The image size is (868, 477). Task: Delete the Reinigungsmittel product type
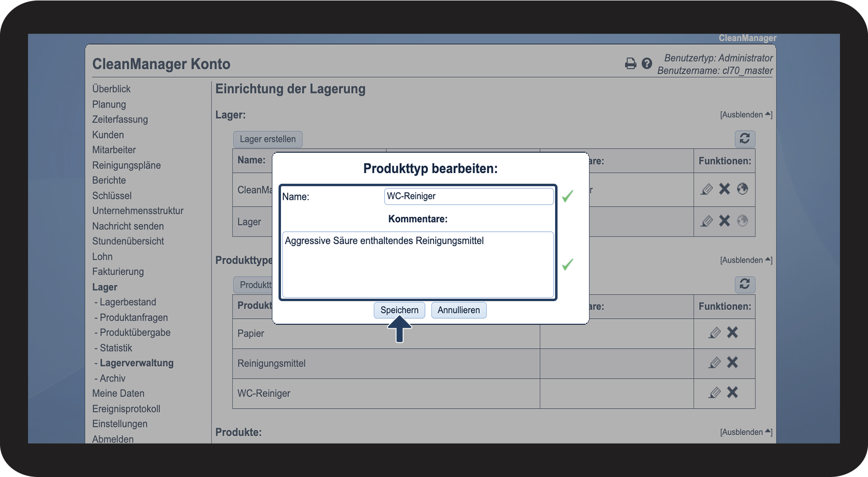click(x=732, y=363)
